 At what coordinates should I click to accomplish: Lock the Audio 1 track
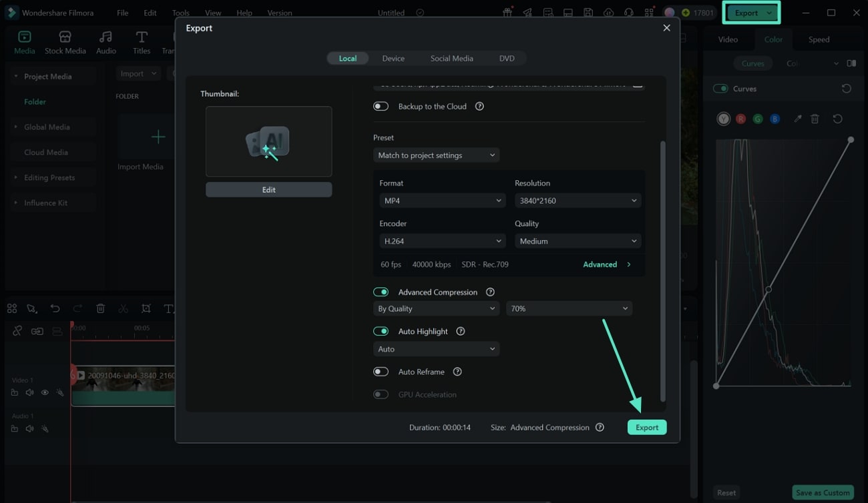(x=14, y=429)
